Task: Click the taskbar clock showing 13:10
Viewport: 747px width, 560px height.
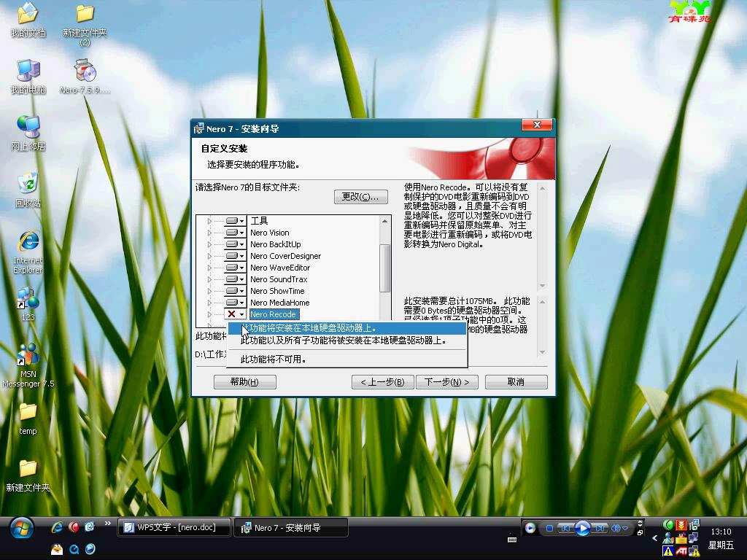Action: coord(721,532)
